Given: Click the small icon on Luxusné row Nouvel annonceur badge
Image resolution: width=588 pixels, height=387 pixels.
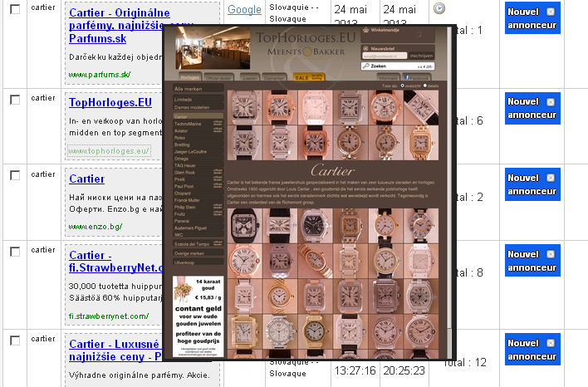Looking at the screenshot, I should 550,343.
